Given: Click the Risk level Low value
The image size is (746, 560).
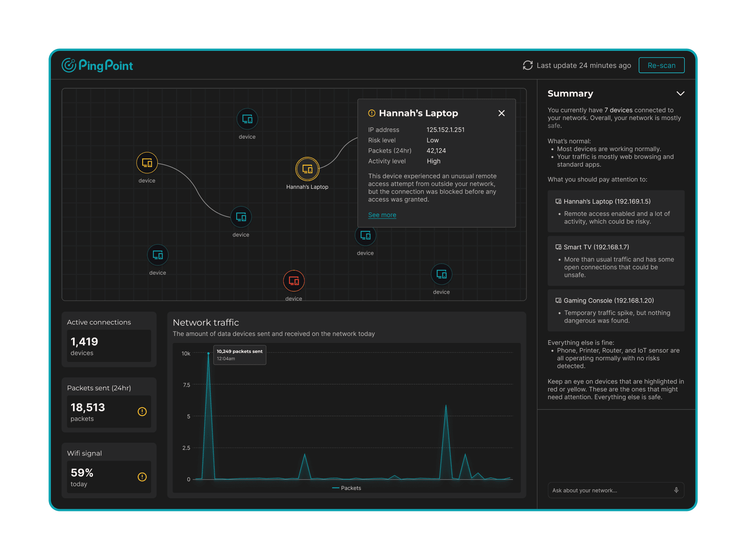Looking at the screenshot, I should coord(432,140).
